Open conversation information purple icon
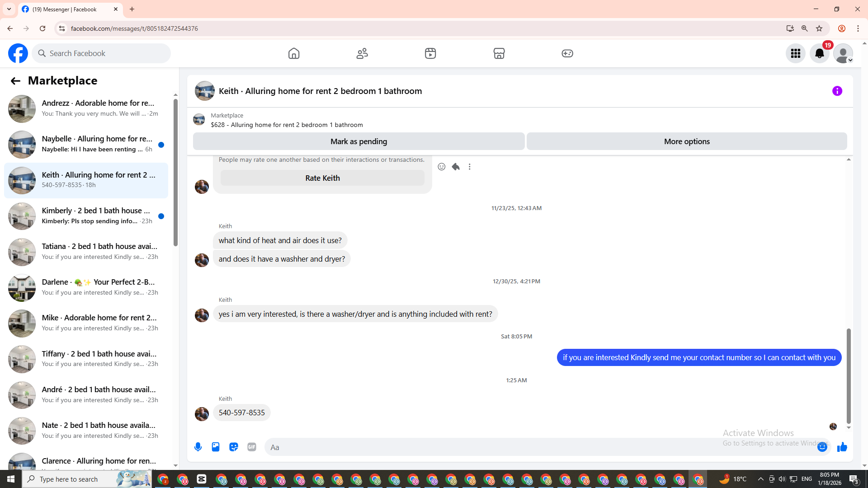 (837, 91)
